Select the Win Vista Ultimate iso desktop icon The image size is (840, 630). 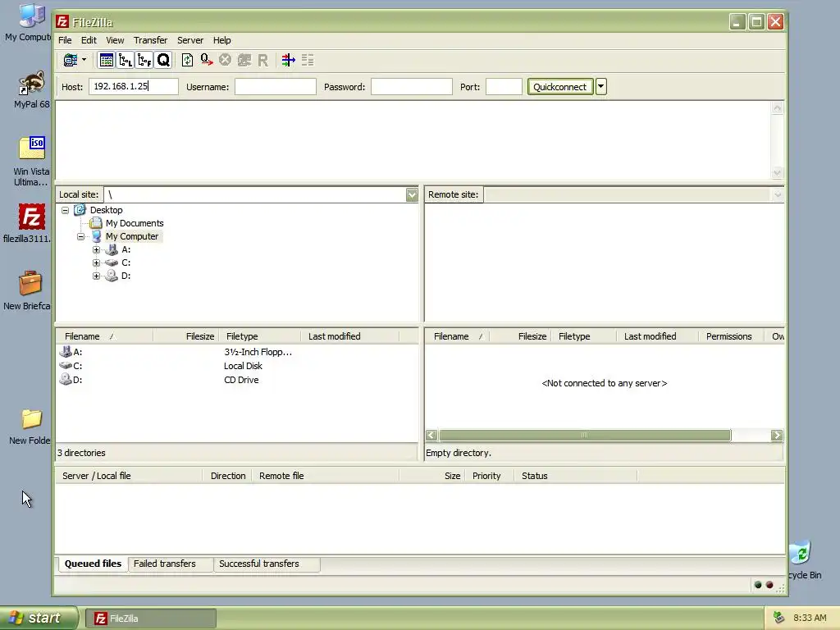pos(32,161)
